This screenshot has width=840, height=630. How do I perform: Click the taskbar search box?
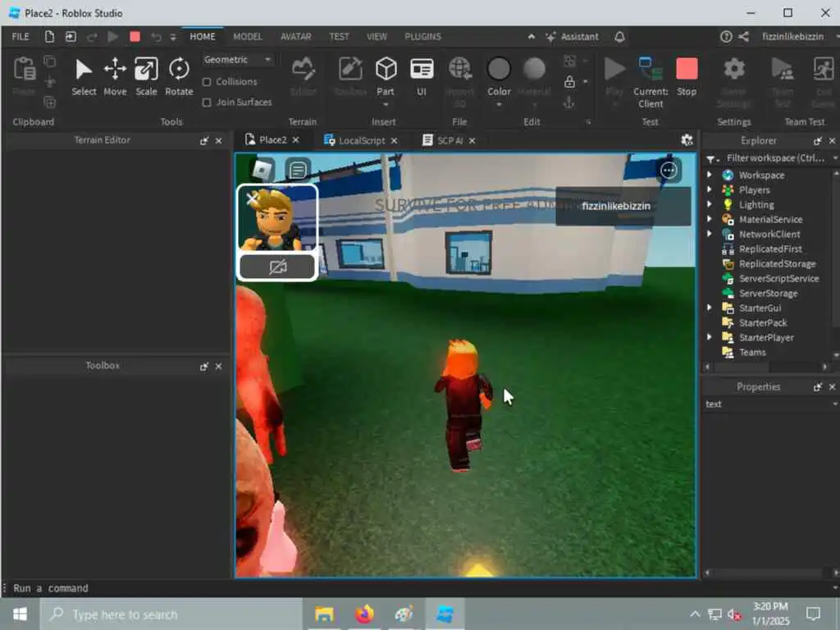(x=171, y=614)
